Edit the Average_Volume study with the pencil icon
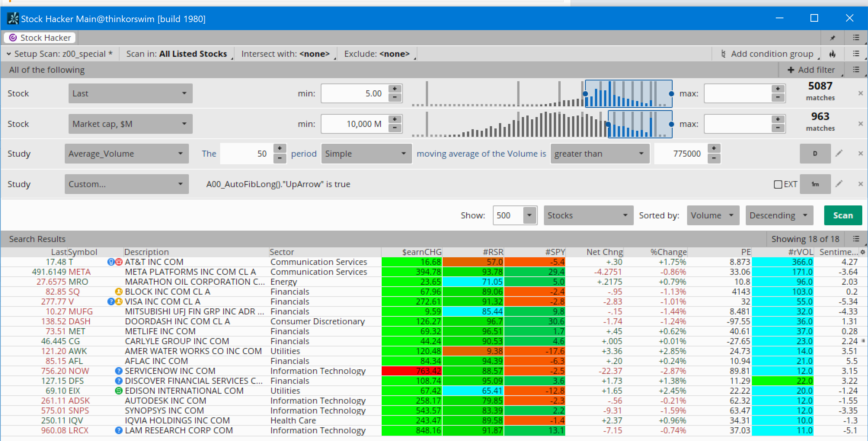Image resolution: width=868 pixels, height=441 pixels. [839, 153]
